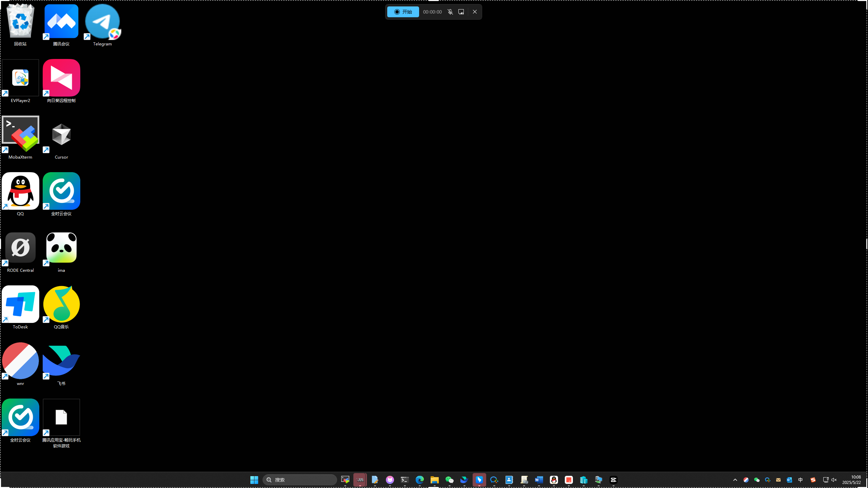Select the ToDesk desktop shortcut
This screenshot has height=488, width=868.
click(20, 305)
